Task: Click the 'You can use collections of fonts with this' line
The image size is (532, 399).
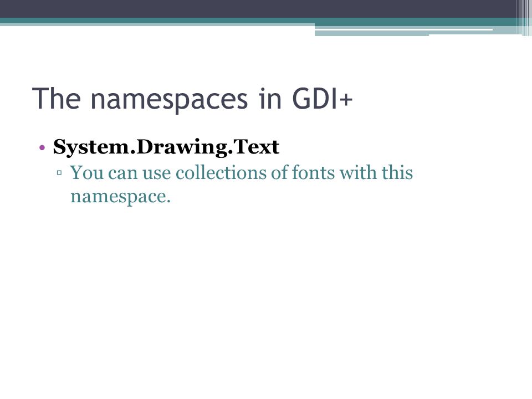Action: (x=241, y=172)
